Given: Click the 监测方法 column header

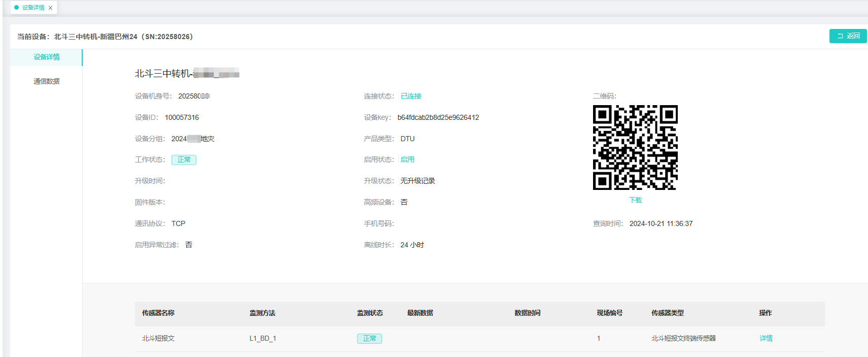Looking at the screenshot, I should [262, 313].
